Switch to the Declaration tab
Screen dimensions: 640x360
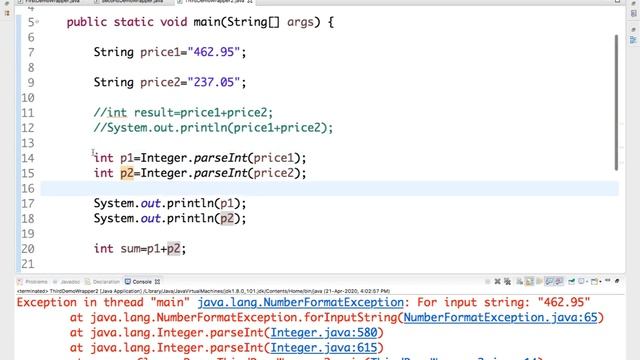[102, 282]
